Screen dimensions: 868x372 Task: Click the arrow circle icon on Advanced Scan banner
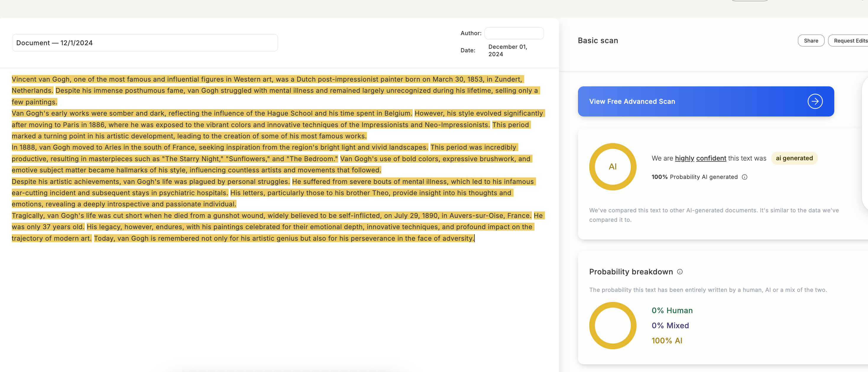pos(815,101)
